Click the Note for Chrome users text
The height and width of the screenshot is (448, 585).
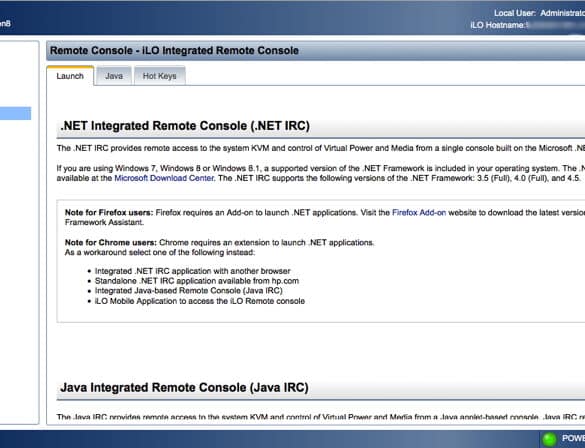(x=111, y=242)
